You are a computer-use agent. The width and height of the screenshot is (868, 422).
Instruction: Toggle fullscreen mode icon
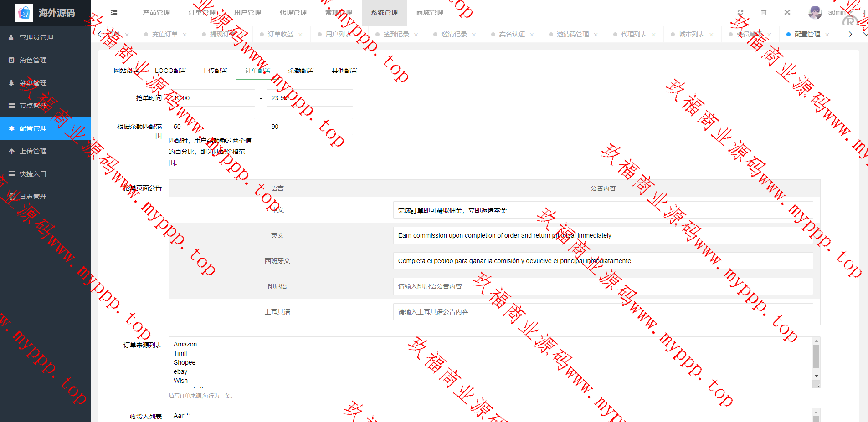coord(787,13)
